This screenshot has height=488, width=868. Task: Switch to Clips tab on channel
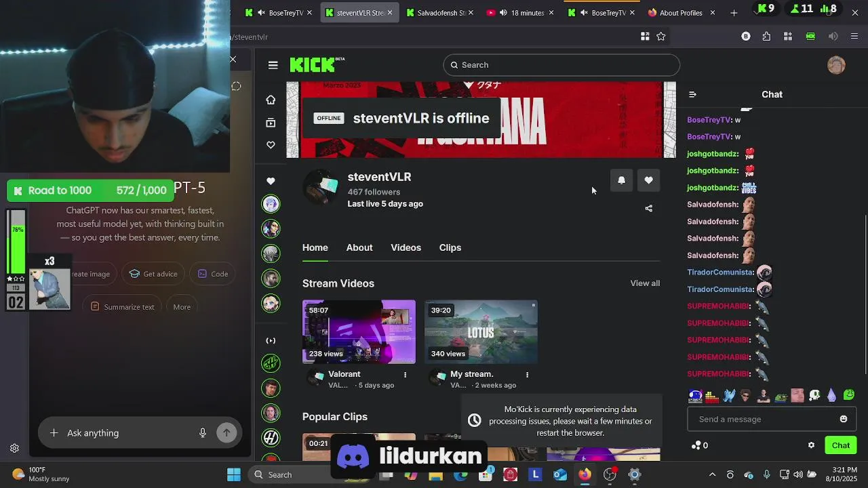pyautogui.click(x=450, y=248)
